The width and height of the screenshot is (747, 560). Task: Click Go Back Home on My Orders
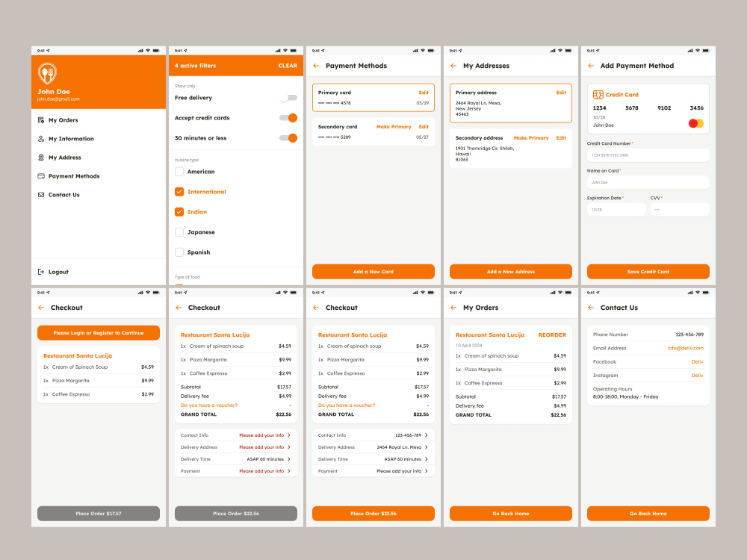coord(511,514)
